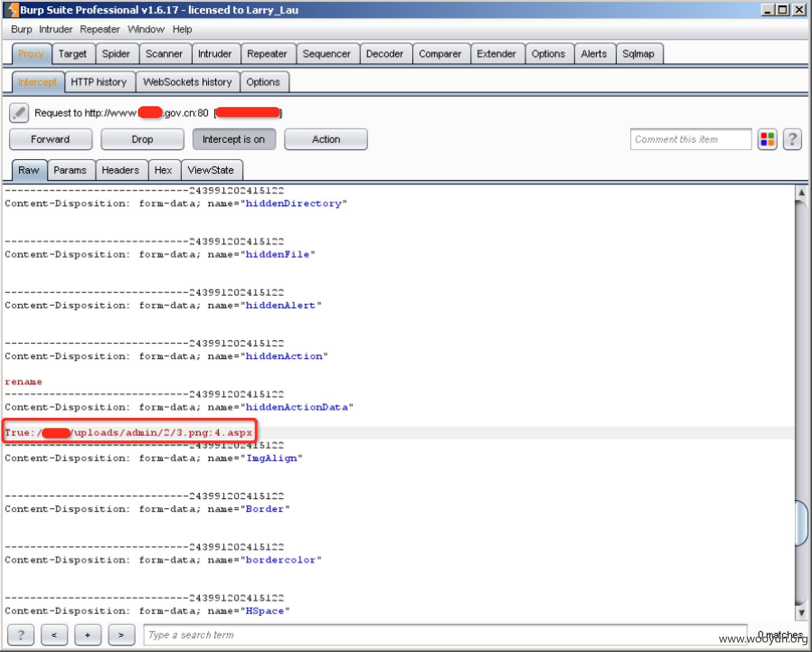The height and width of the screenshot is (652, 812).
Task: Click the search help question mark button
Action: click(20, 635)
